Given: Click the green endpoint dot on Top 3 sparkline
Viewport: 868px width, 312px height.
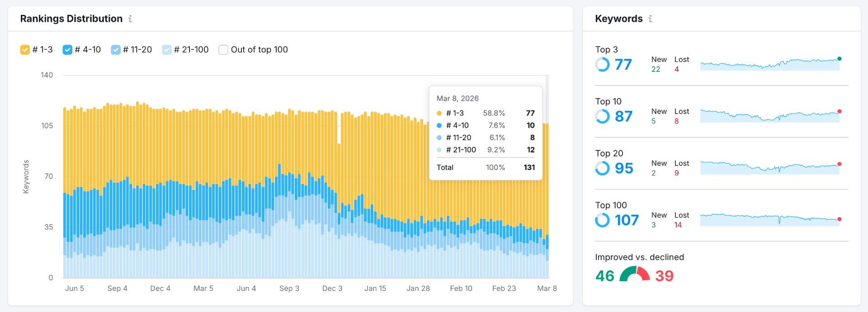Looking at the screenshot, I should [840, 59].
